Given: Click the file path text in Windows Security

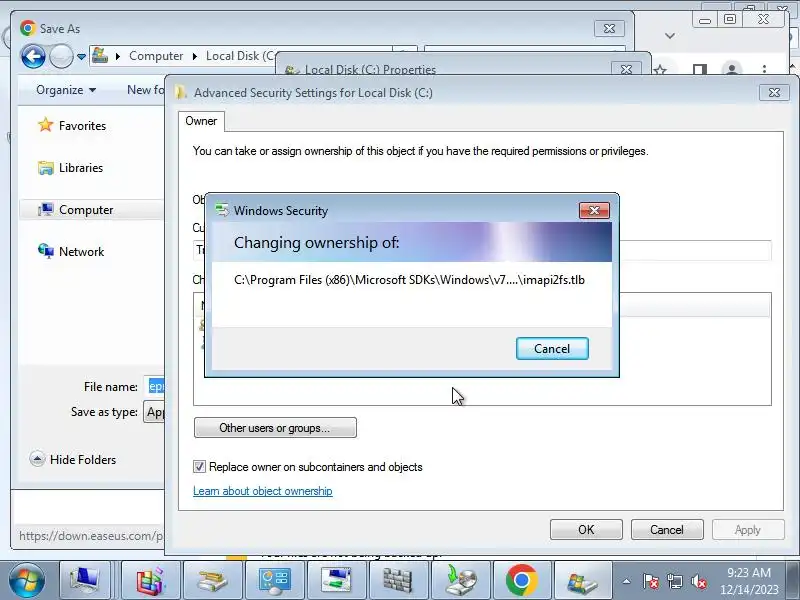Looking at the screenshot, I should [409, 280].
